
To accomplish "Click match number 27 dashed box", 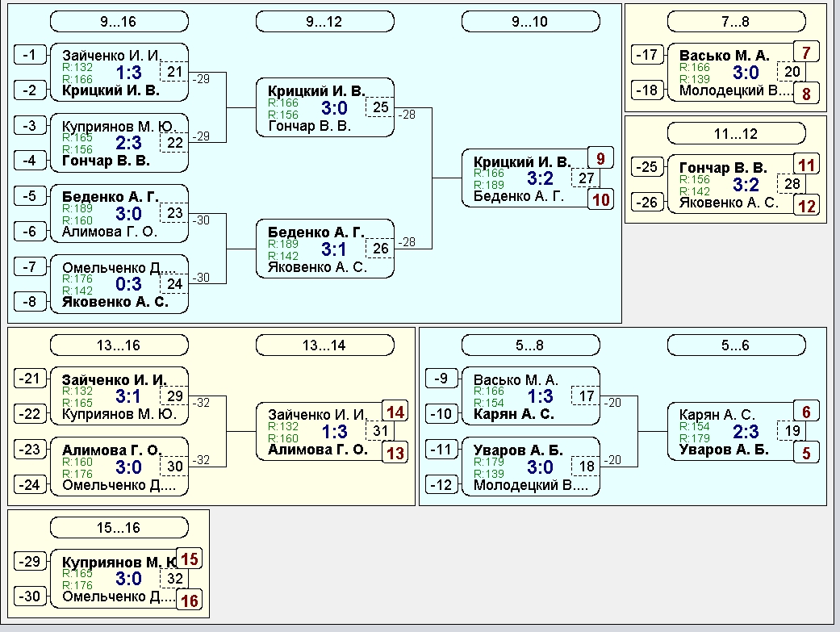I will (586, 178).
